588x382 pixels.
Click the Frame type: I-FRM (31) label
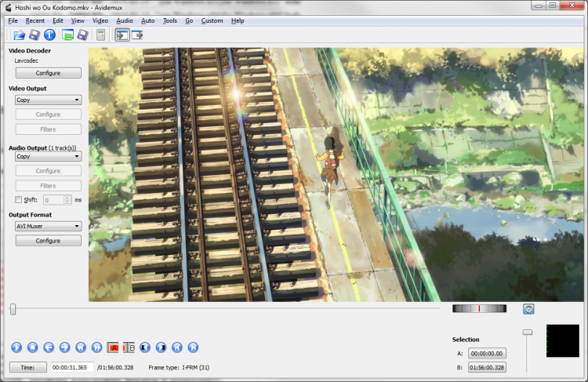coord(179,367)
